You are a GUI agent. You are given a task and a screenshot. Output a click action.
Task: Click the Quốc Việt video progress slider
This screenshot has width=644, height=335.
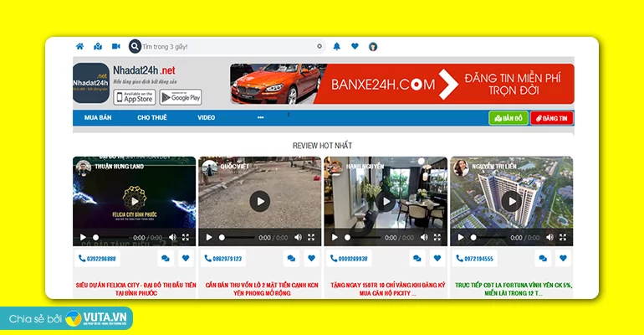[237, 238]
